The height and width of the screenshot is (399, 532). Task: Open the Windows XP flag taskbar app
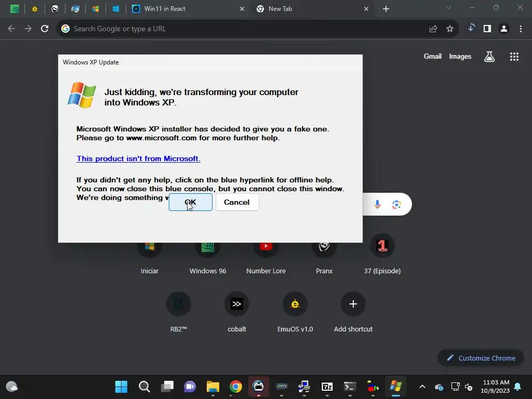395,387
